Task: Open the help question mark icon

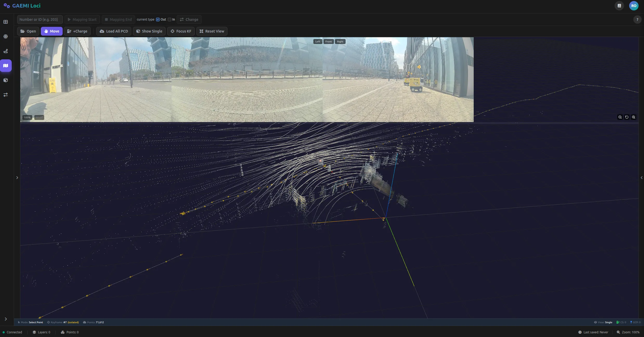Action: 637,20
